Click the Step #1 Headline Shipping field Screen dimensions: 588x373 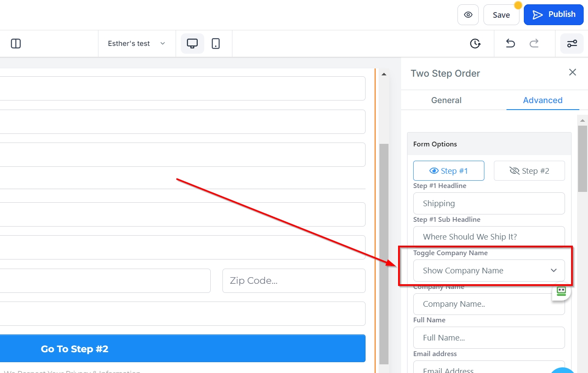[x=489, y=203]
